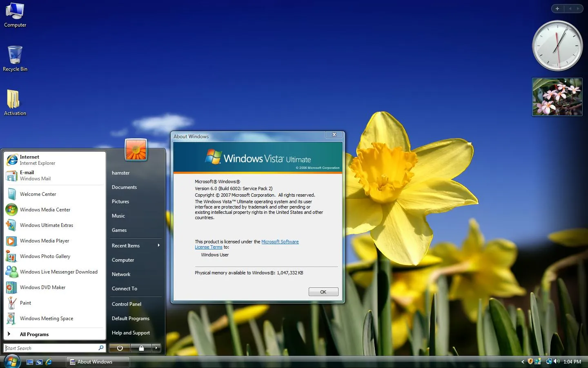Expand All Programs list
This screenshot has width=588, height=368.
(55, 334)
